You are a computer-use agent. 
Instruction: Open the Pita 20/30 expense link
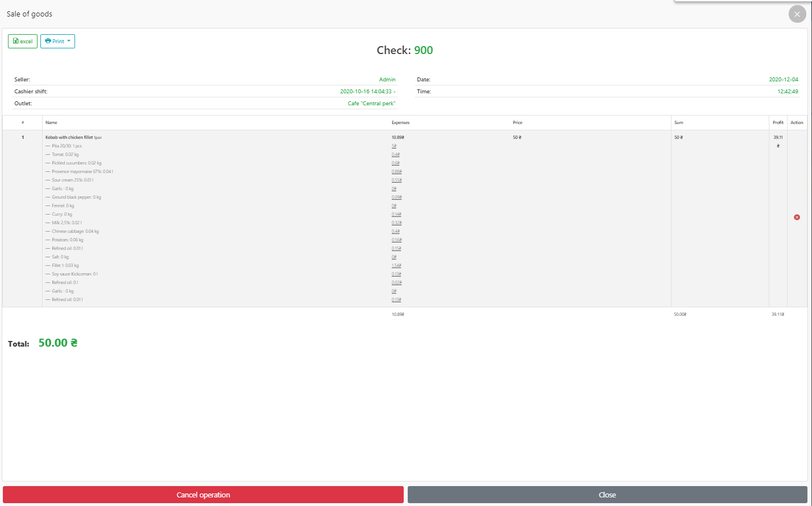pos(394,146)
